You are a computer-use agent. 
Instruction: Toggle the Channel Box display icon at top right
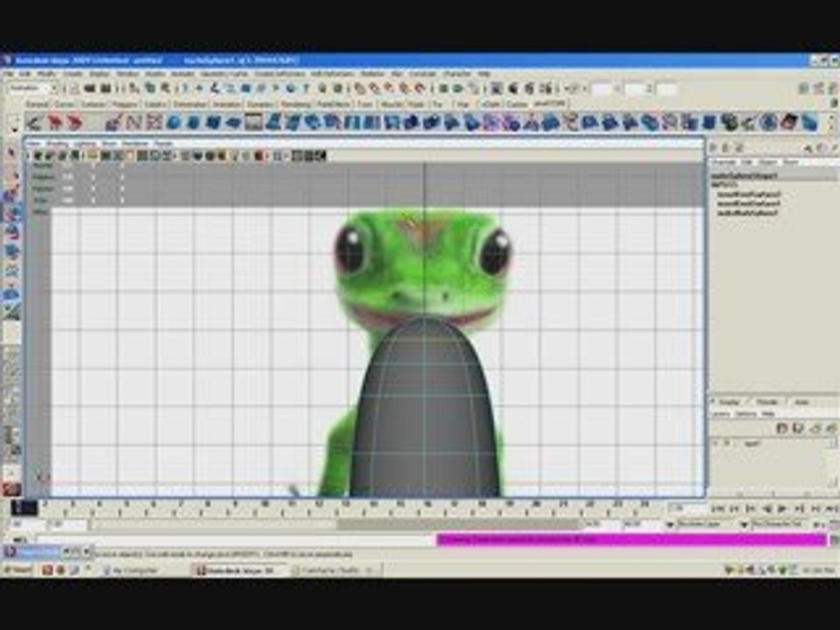tap(831, 88)
